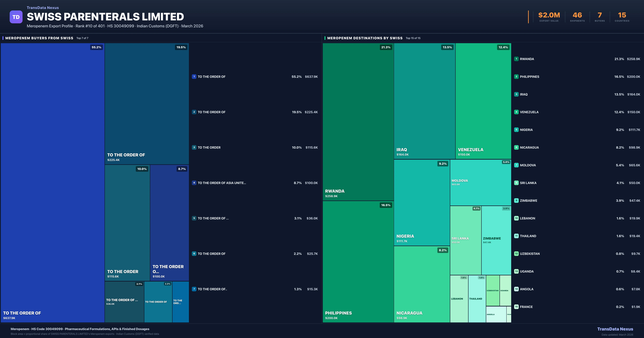Click TransData Nexus footer brand link

615,329
